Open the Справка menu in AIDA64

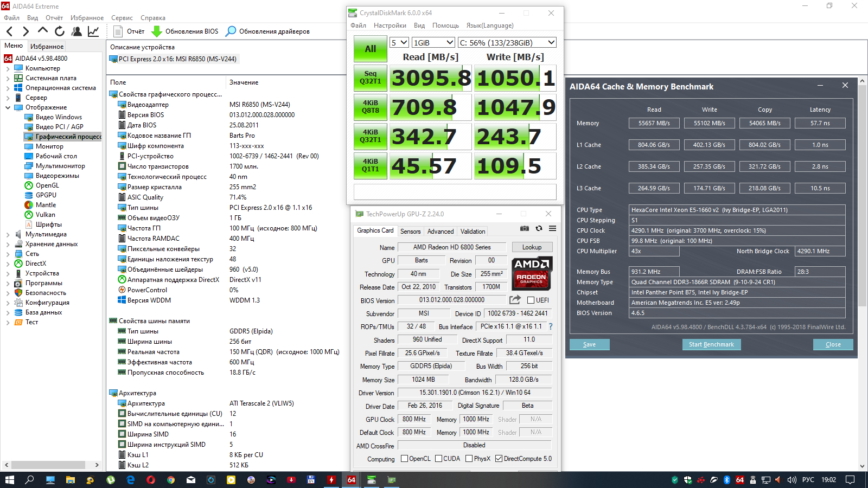click(153, 18)
